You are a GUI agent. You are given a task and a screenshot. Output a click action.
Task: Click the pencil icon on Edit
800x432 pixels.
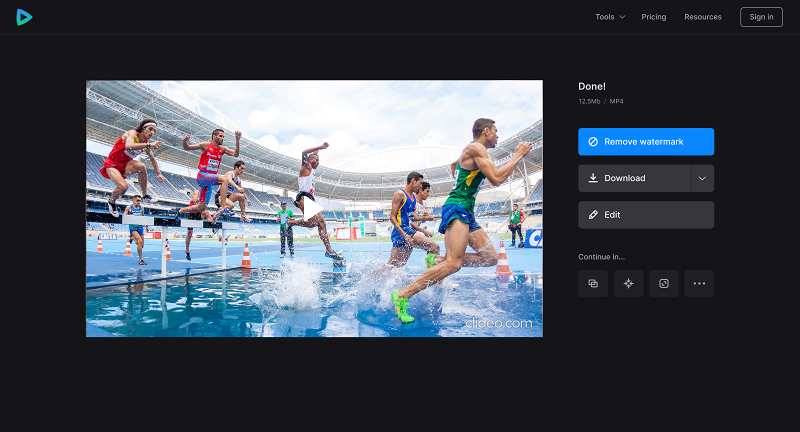(593, 215)
